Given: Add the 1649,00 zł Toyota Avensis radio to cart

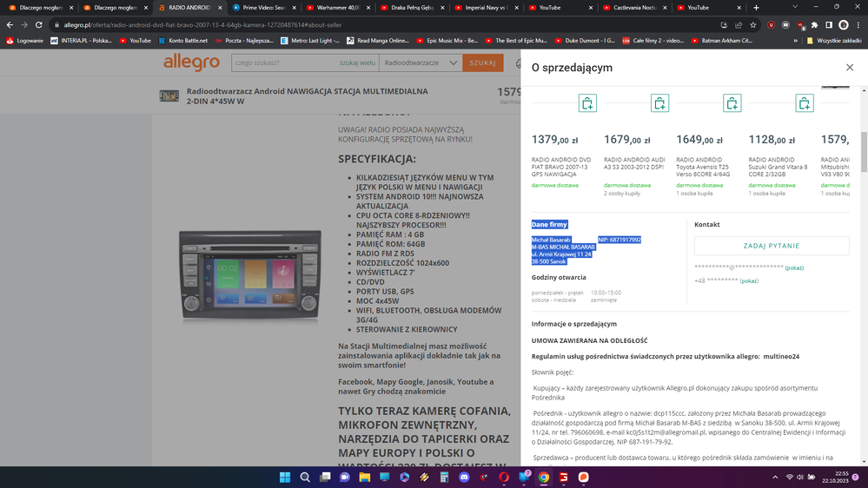Looking at the screenshot, I should pyautogui.click(x=732, y=103).
